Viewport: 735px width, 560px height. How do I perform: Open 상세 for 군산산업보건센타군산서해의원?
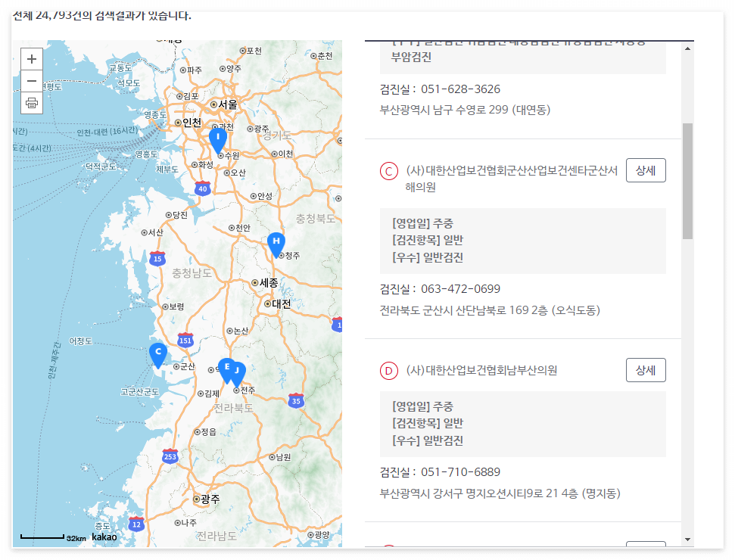point(645,170)
